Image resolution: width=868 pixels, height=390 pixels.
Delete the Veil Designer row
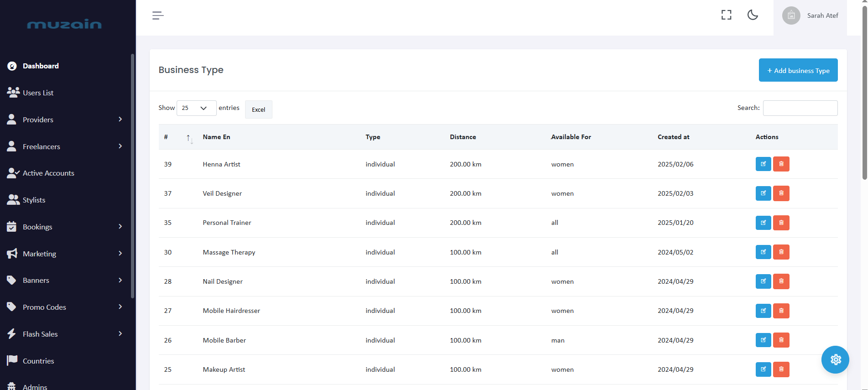click(x=781, y=193)
